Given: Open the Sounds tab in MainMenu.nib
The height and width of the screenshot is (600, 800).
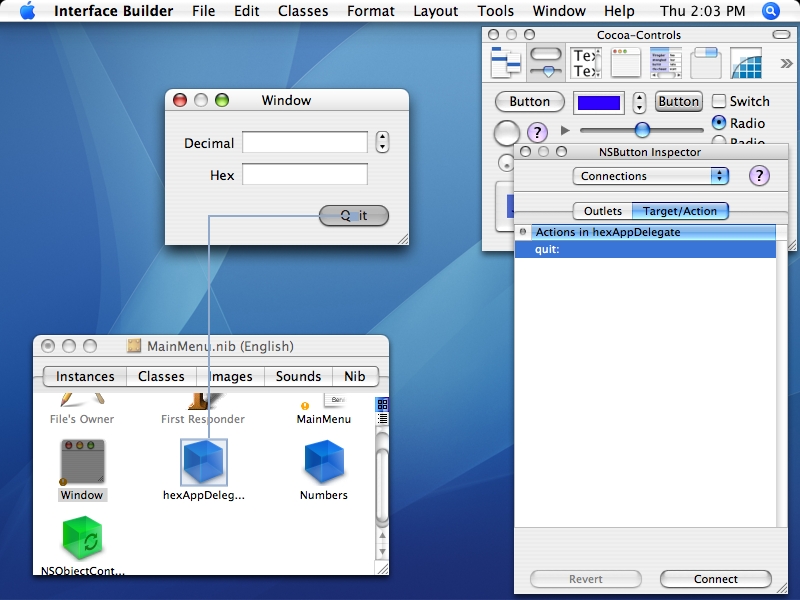Looking at the screenshot, I should [298, 377].
